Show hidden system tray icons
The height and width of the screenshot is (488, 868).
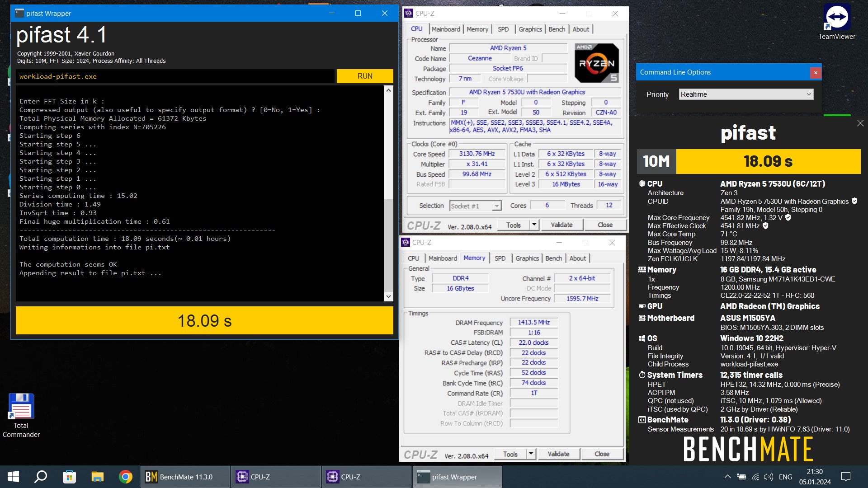click(727, 477)
